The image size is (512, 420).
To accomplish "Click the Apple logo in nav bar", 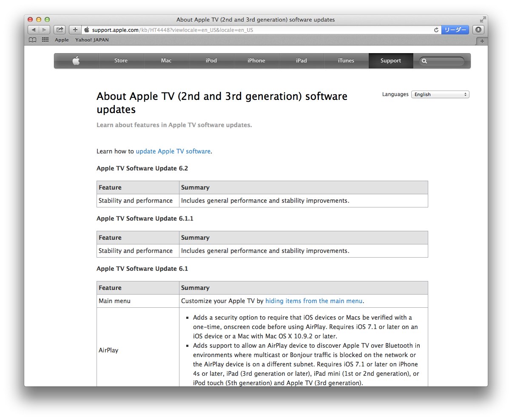I will click(76, 61).
